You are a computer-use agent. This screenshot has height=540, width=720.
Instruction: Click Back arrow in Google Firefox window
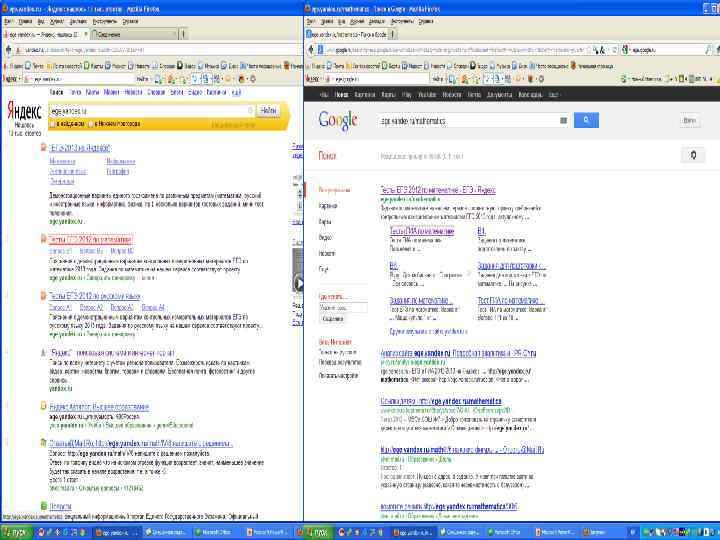(311, 50)
